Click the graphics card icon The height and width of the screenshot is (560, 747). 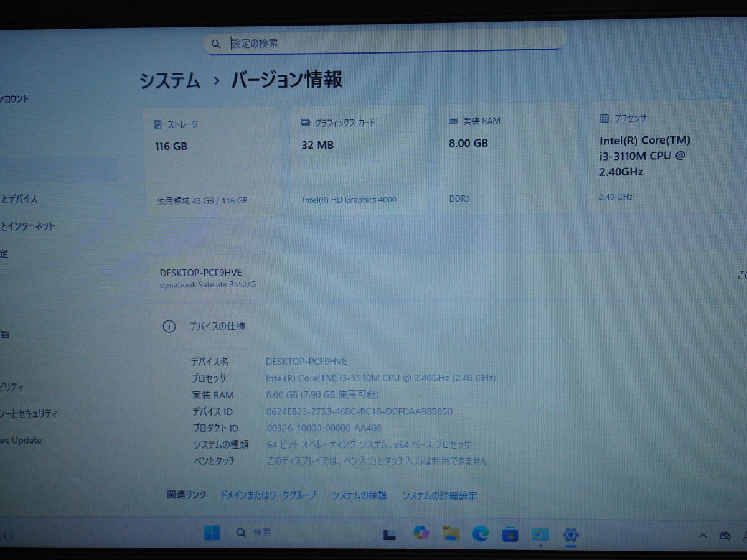305,123
